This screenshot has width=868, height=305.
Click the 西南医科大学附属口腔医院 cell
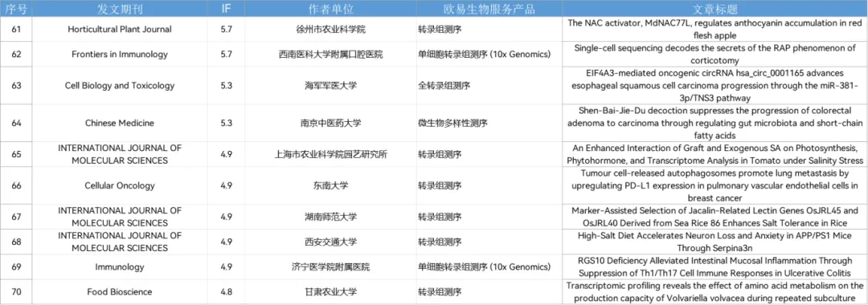tap(330, 54)
